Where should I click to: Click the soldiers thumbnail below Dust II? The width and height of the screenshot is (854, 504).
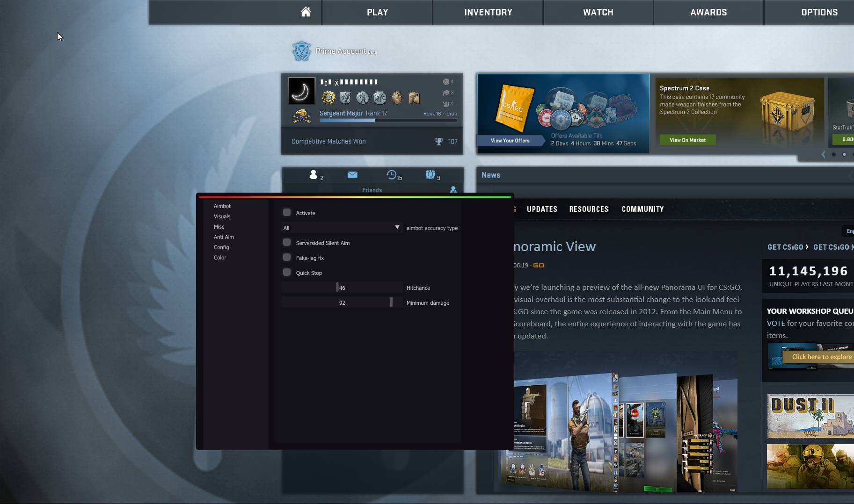point(810,467)
